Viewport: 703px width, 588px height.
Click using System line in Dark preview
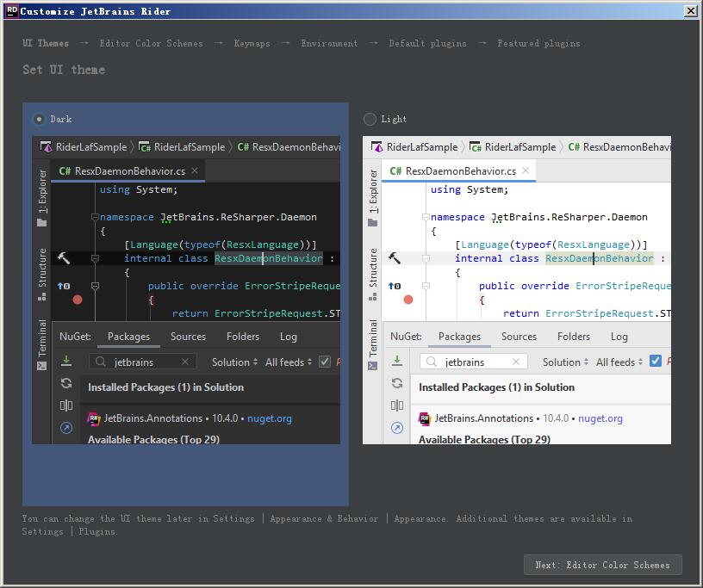(x=139, y=189)
